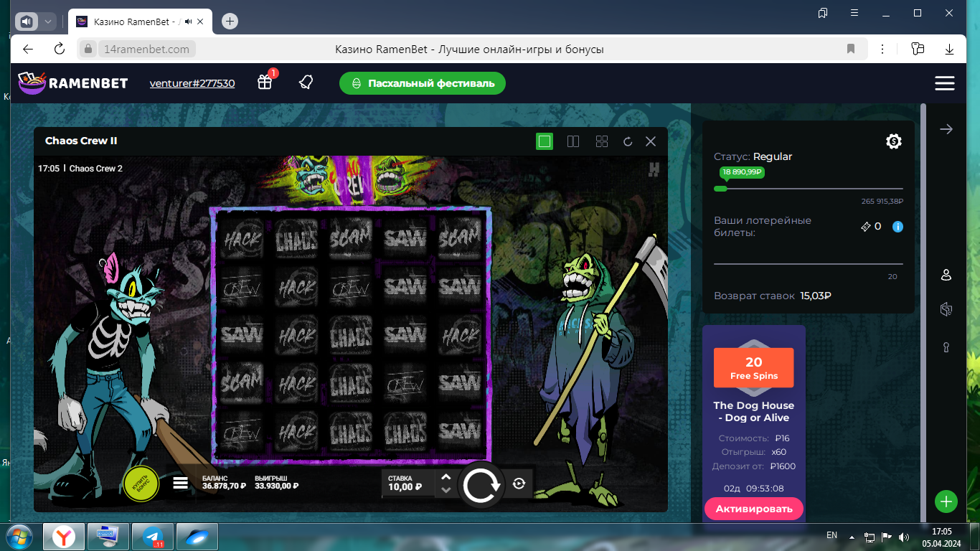Click lottery tickets info icon

pyautogui.click(x=897, y=227)
